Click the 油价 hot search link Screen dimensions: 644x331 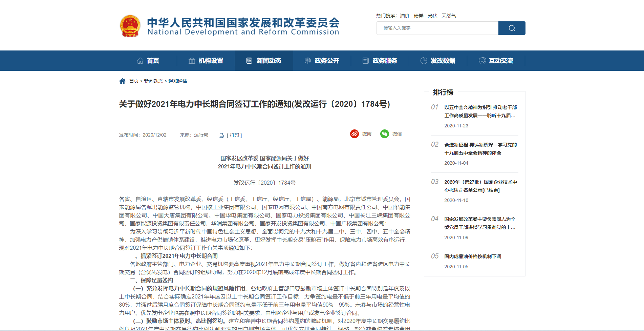tap(405, 15)
